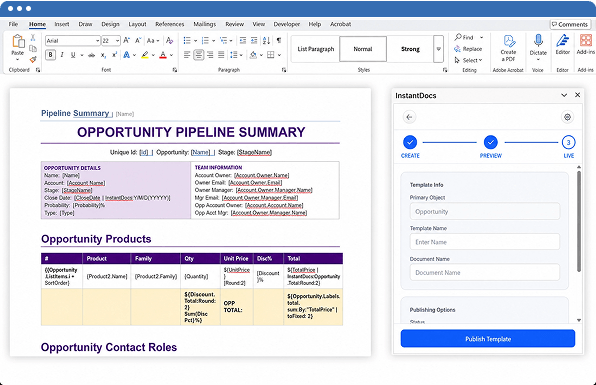This screenshot has width=596, height=385.
Task: Click the Text Effects icon
Action: (127, 55)
